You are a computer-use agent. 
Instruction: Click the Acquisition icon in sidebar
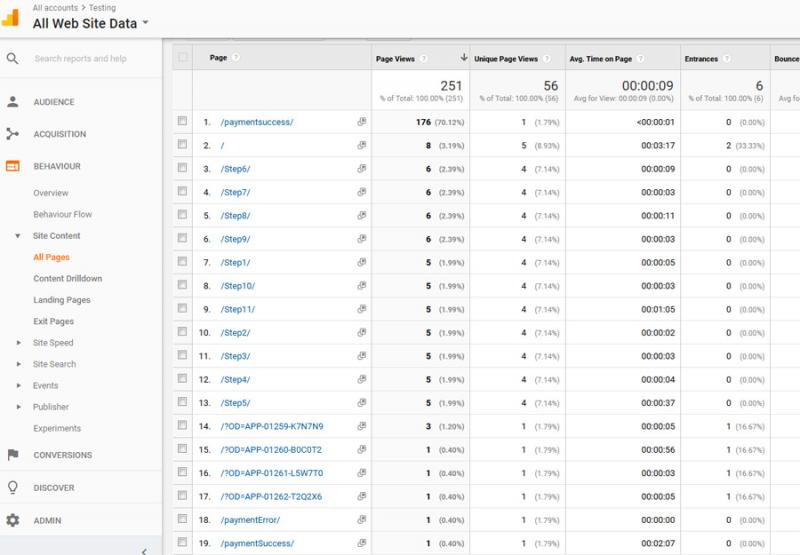click(12, 134)
